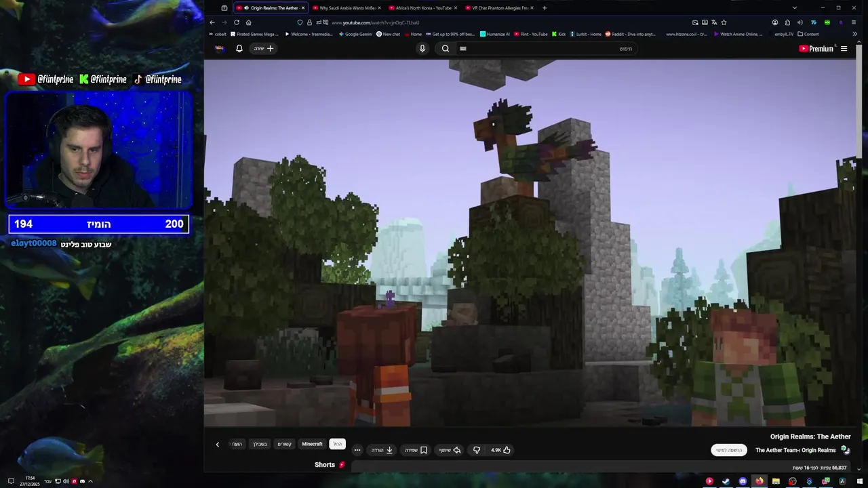Open the browser sidebar/workspaces icon left of tabs
Screen dimensions: 868x488
(224, 8)
